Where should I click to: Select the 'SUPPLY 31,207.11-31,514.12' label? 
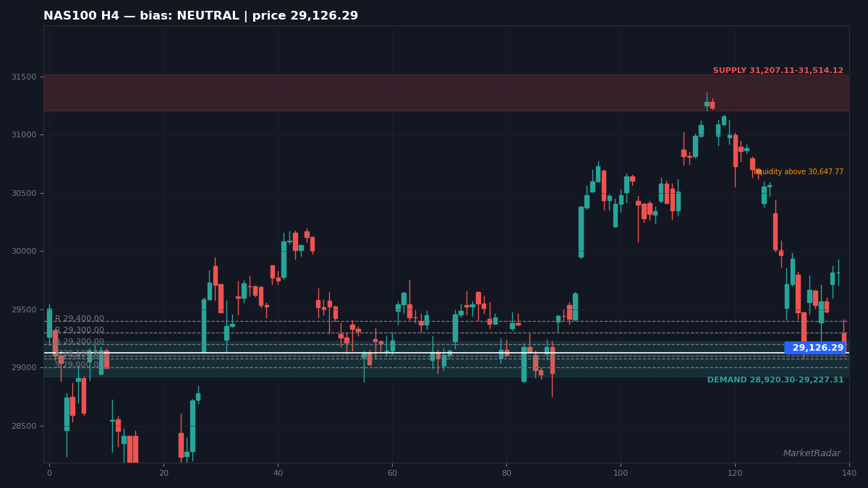point(778,71)
